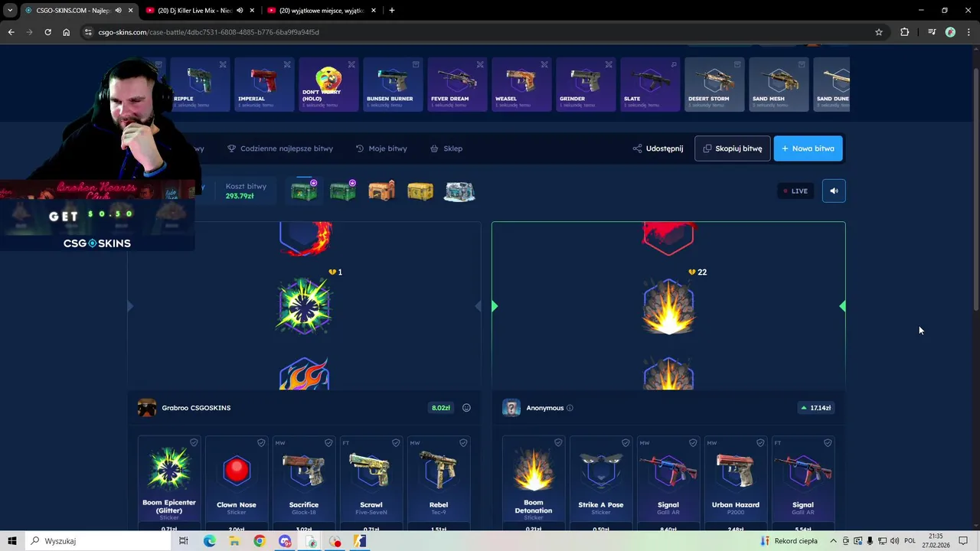Open the Fever Dream drop card
Image resolution: width=980 pixels, height=551 pixels.
[x=456, y=84]
